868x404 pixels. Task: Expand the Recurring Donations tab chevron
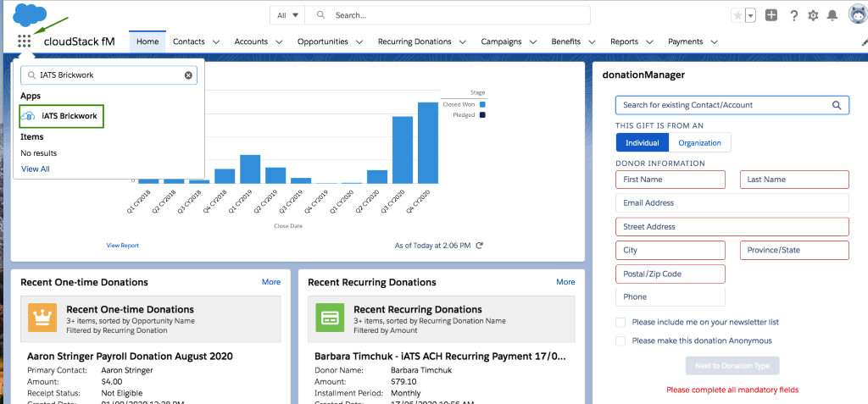[x=462, y=42]
